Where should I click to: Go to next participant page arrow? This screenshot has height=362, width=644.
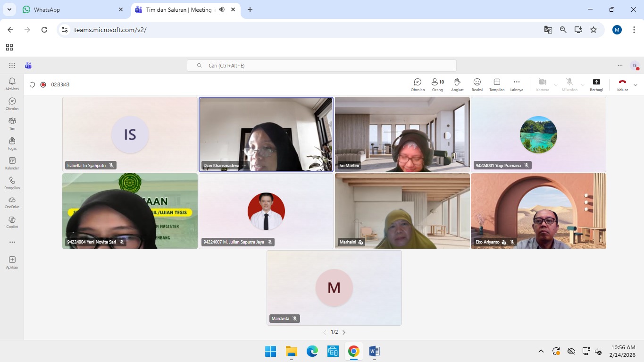(344, 332)
